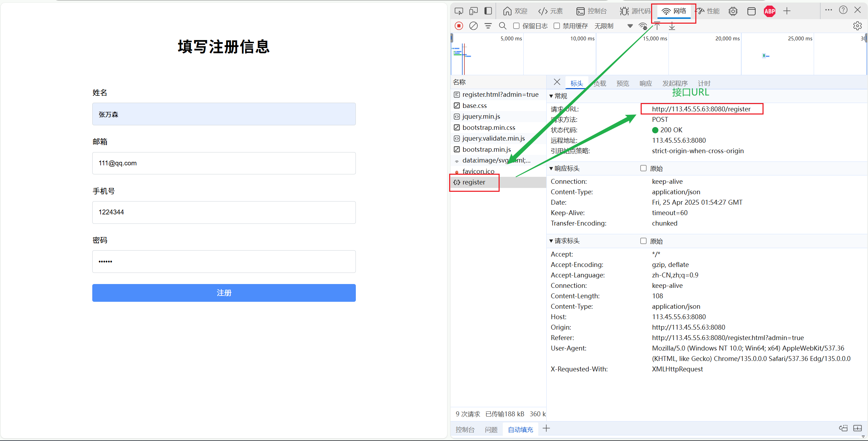Open network settings gear icon
This screenshot has width=868, height=441.
(857, 26)
